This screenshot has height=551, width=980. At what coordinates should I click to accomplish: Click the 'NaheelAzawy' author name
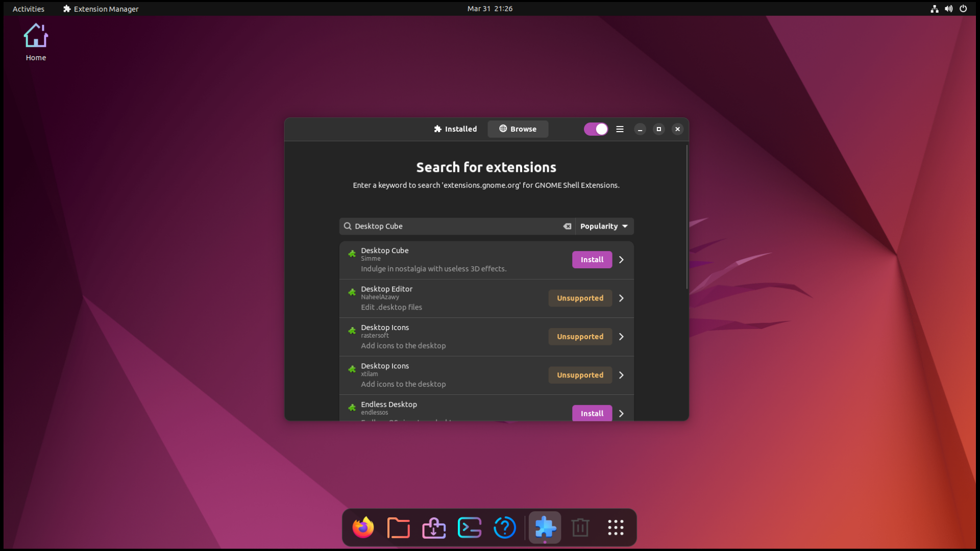[380, 297]
